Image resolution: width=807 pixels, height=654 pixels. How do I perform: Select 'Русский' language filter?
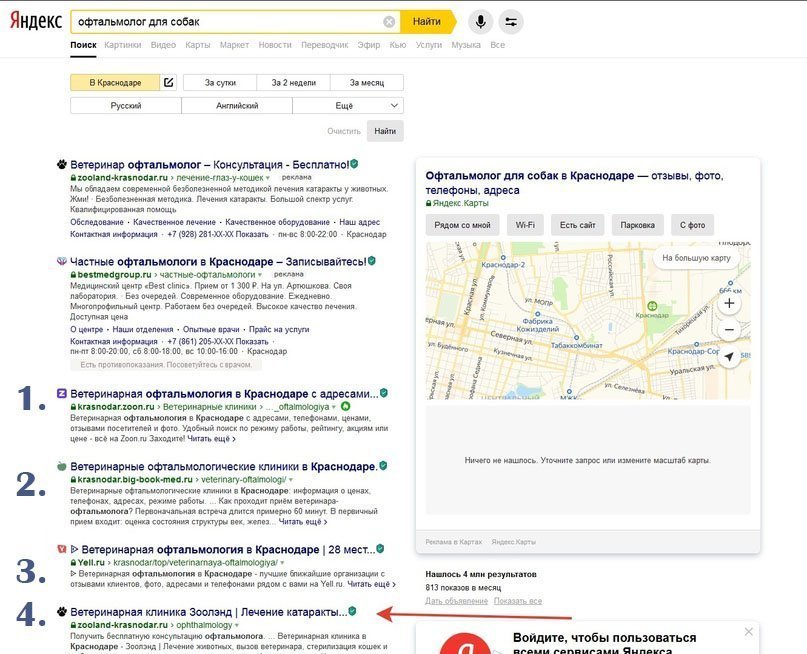pos(126,105)
